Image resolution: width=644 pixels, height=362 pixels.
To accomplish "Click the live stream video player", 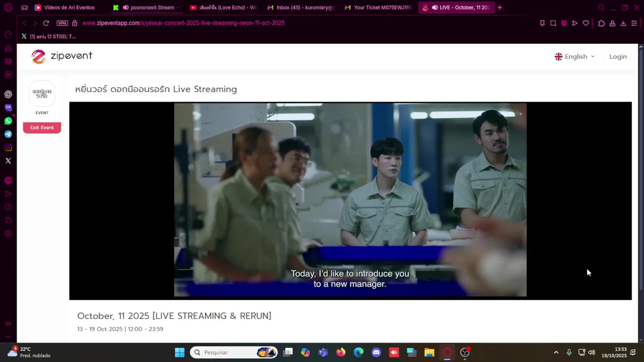I will click(x=350, y=201).
